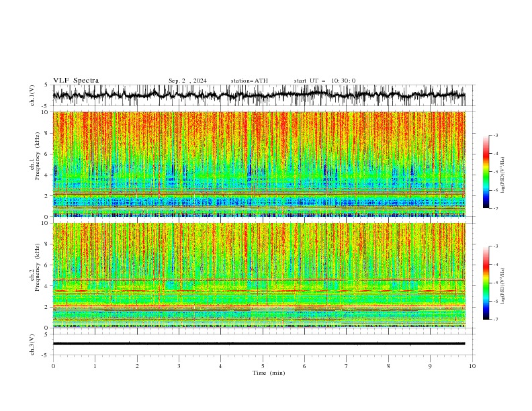Click the ch.1 spectrogram color scale bar
Viewport: 532px width, 411px height.
pyautogui.click(x=486, y=172)
